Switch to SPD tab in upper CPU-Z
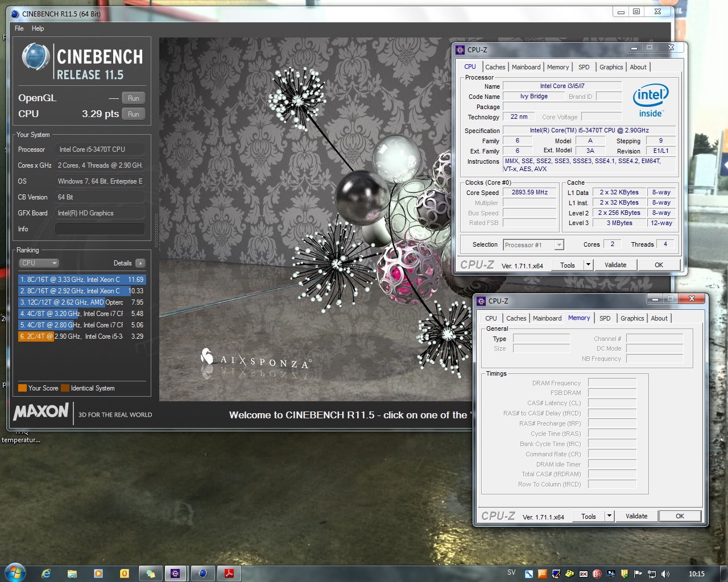This screenshot has height=582, width=728. click(x=584, y=67)
